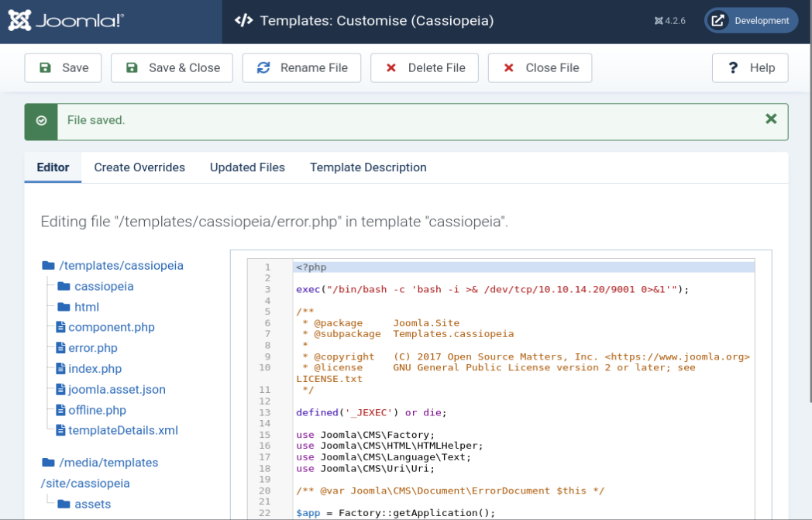Click the red X icon on Close File
This screenshot has width=812, height=520.
click(x=508, y=68)
